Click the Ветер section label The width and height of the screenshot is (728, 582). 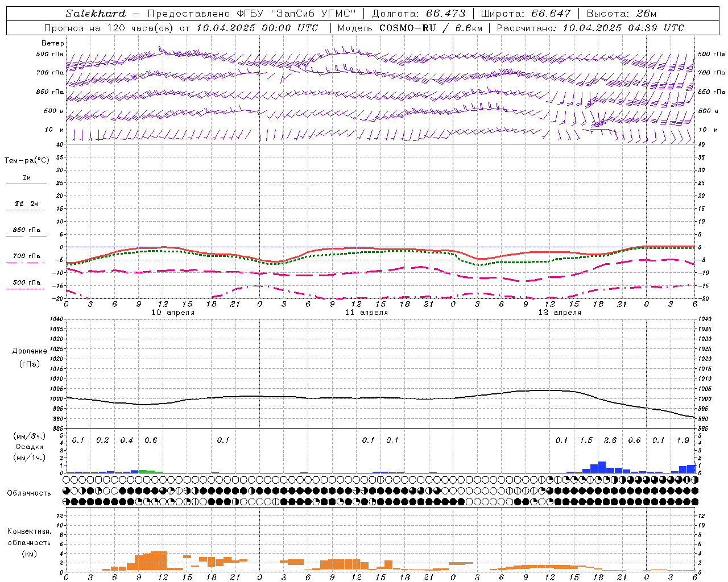(x=53, y=43)
